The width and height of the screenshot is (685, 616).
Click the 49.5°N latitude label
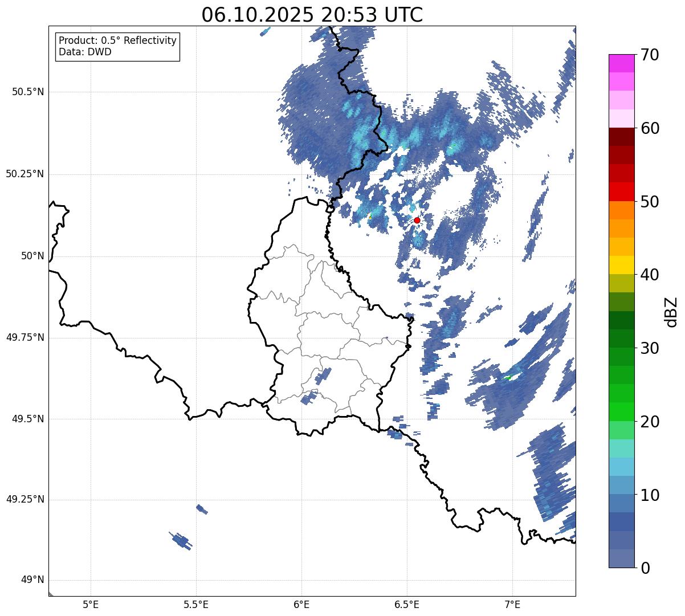click(28, 419)
